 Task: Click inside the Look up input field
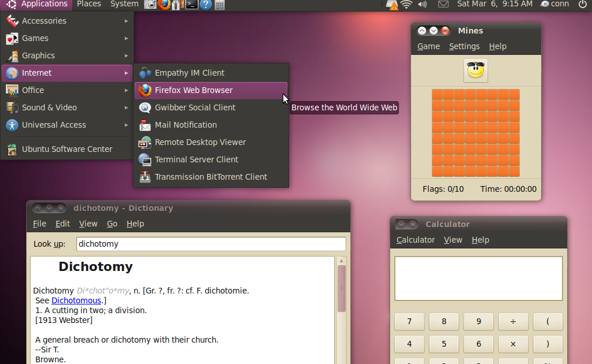210,244
